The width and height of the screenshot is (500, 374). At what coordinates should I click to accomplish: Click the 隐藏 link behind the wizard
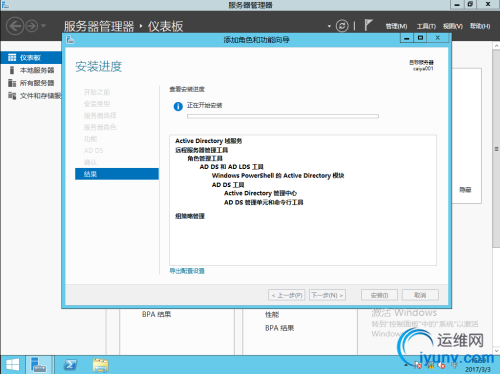coord(465,190)
